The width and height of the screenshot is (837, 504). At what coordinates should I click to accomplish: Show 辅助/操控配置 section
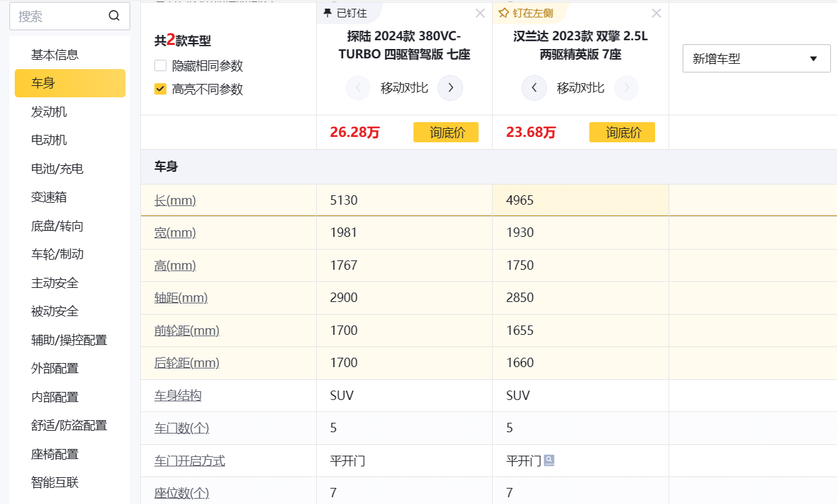70,340
